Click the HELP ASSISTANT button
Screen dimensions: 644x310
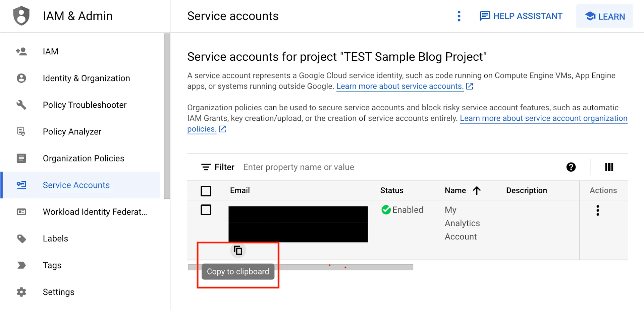tap(521, 16)
